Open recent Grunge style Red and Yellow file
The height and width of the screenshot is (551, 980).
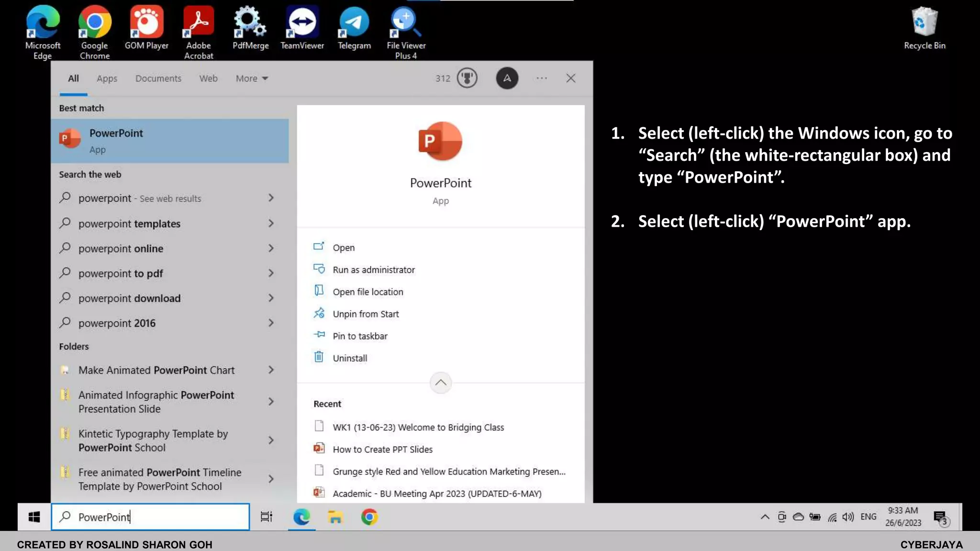[x=449, y=471]
